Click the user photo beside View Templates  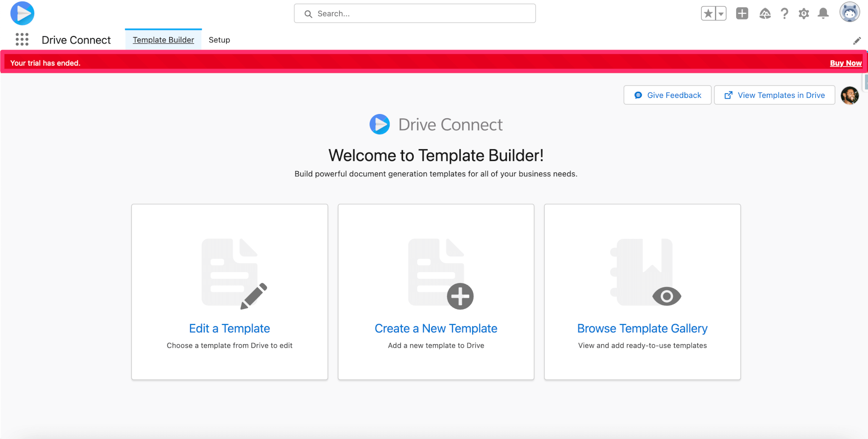point(850,95)
